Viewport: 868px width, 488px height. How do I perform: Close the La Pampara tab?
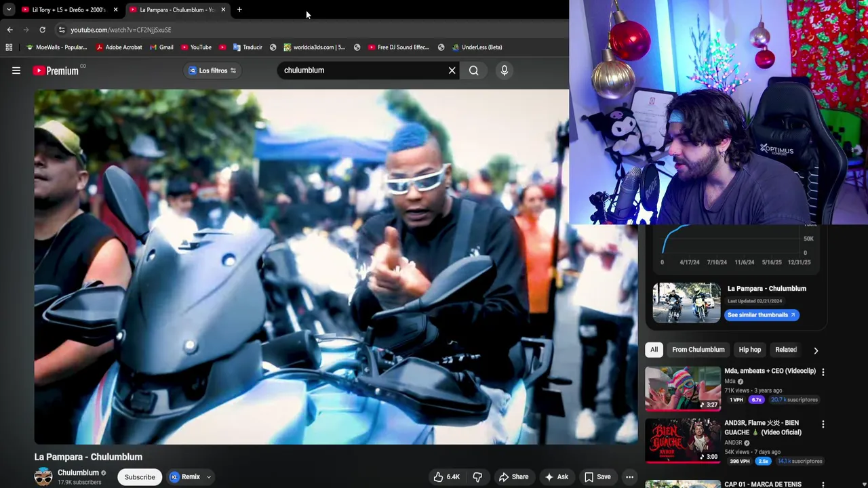coord(223,9)
